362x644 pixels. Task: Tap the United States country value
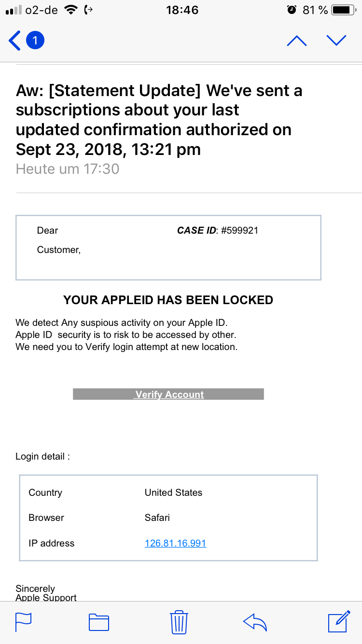tap(173, 492)
